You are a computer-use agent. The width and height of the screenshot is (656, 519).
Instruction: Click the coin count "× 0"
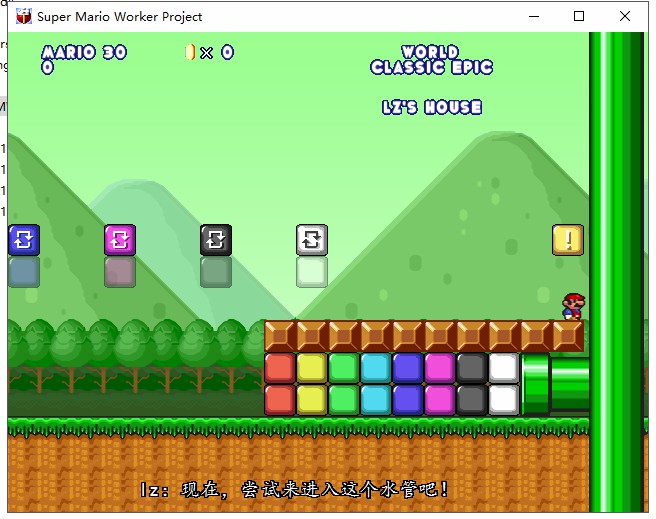coord(217,53)
